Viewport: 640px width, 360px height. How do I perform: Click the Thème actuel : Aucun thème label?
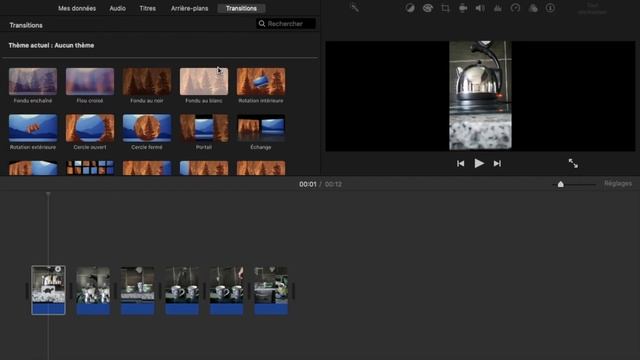click(51, 45)
